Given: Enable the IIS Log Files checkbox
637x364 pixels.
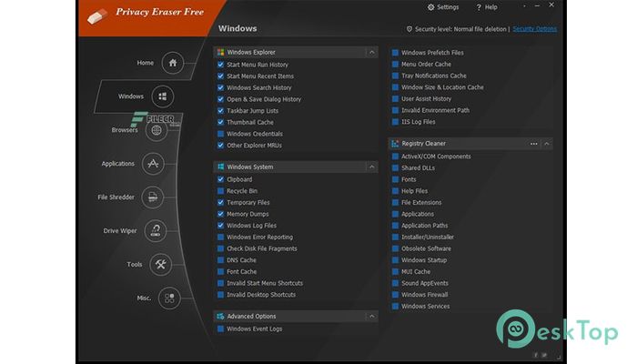Looking at the screenshot, I should click(x=395, y=122).
